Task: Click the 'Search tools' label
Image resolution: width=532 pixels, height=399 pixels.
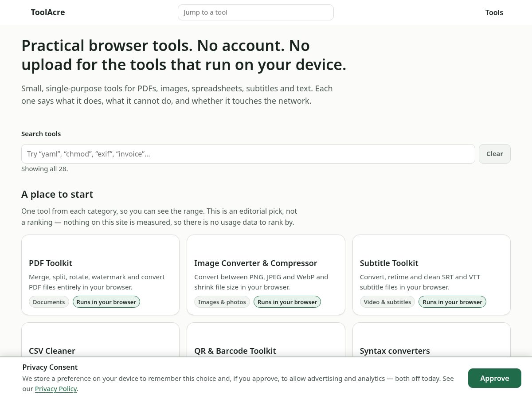Action: point(41,134)
